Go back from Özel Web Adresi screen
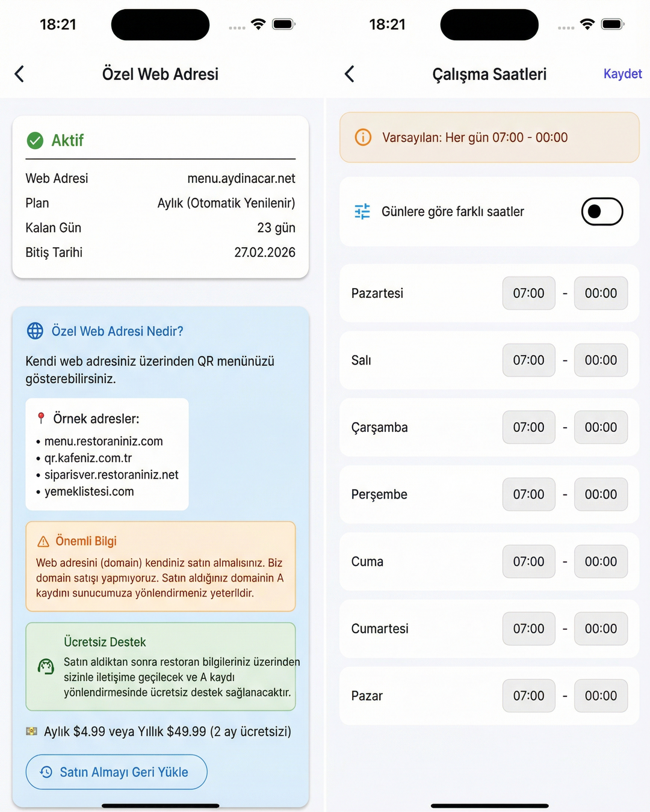 (19, 74)
